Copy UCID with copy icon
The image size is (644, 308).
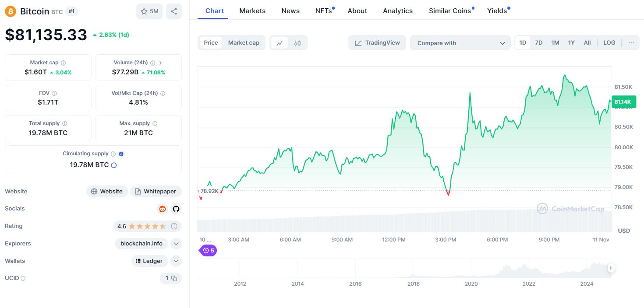pos(174,278)
